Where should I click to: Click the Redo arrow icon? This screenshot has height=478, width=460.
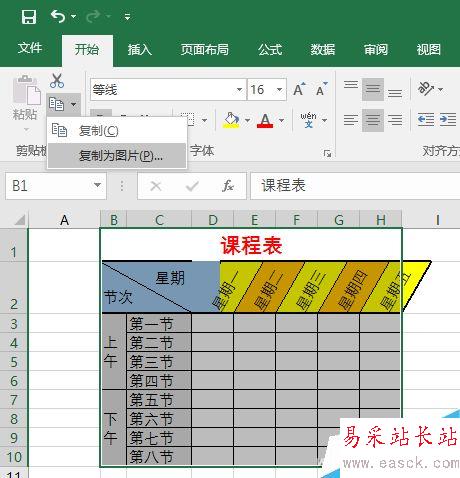point(93,16)
